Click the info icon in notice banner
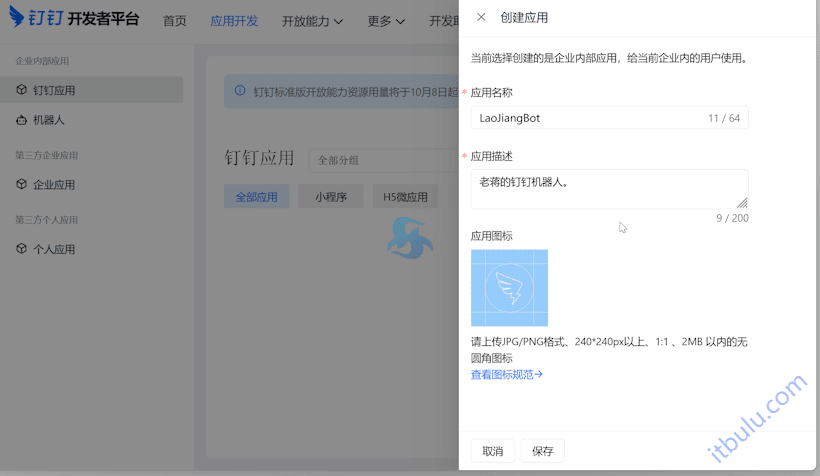 [x=240, y=91]
